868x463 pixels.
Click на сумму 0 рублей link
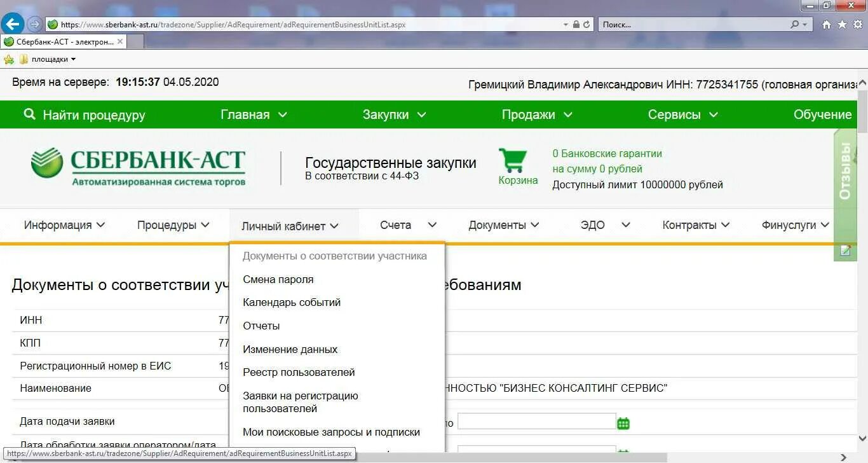click(x=597, y=169)
